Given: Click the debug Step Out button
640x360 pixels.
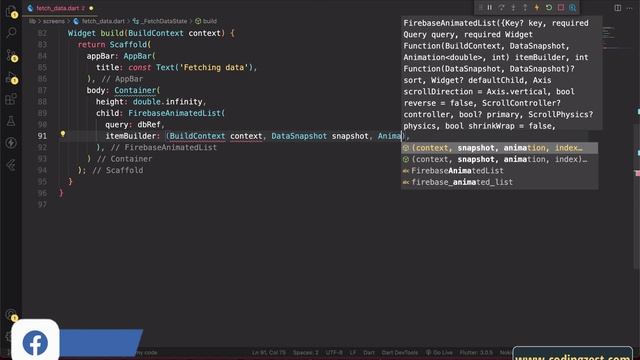Looking at the screenshot, I should [x=525, y=8].
